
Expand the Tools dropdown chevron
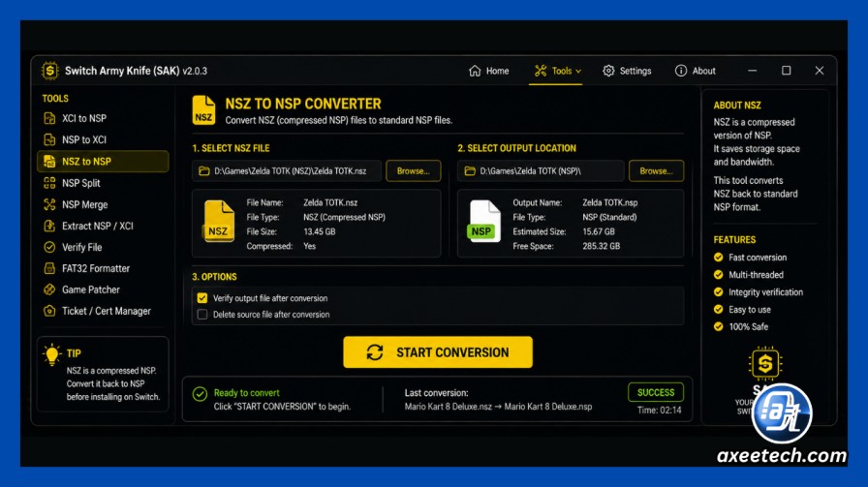pyautogui.click(x=578, y=72)
